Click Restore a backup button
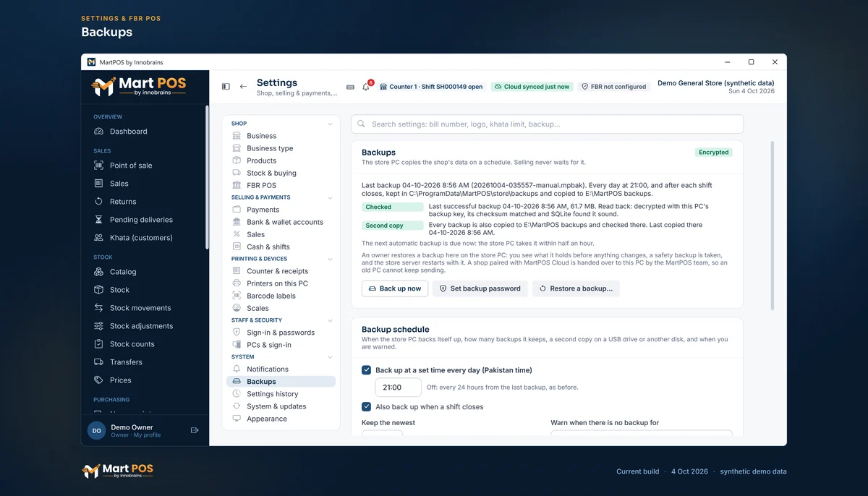The width and height of the screenshot is (868, 496). coord(576,288)
